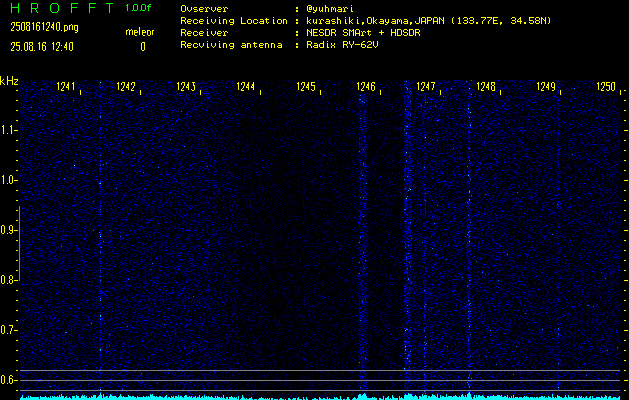
Task: Click the HROFFT title text
Action: point(62,8)
